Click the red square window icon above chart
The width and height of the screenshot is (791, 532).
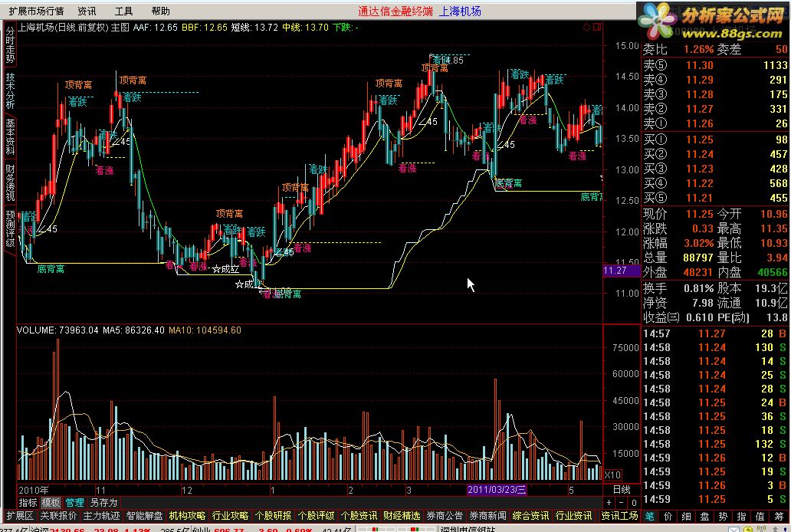pos(597,28)
